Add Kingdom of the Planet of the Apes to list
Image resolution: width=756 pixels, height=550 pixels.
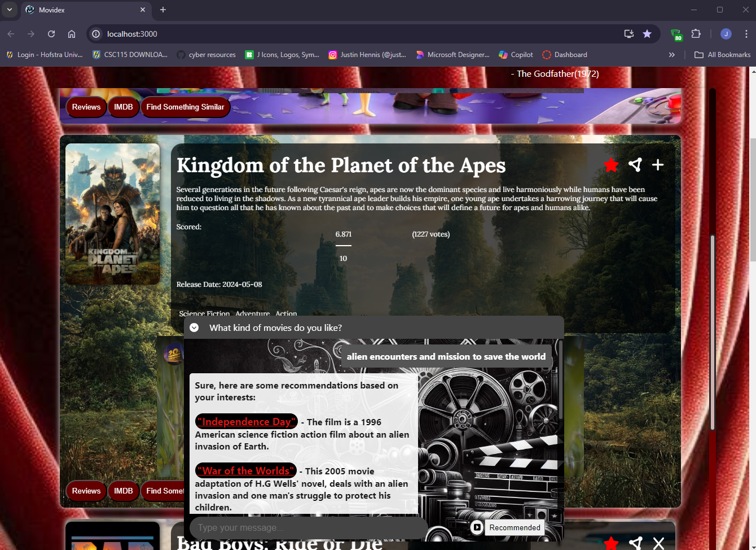(x=658, y=165)
